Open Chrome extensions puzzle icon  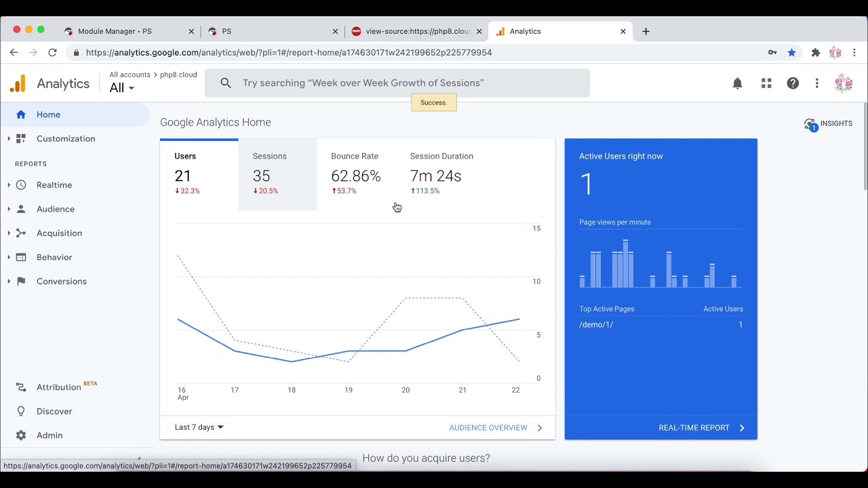(816, 52)
